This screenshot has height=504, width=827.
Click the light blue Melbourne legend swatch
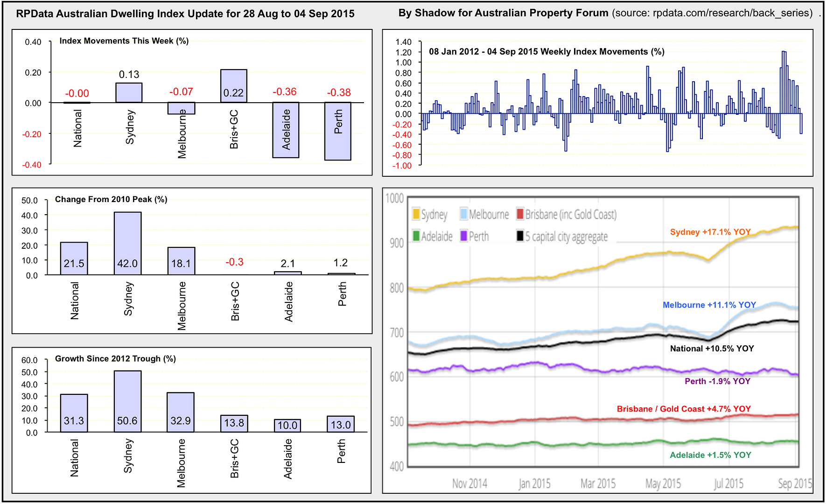pyautogui.click(x=464, y=214)
